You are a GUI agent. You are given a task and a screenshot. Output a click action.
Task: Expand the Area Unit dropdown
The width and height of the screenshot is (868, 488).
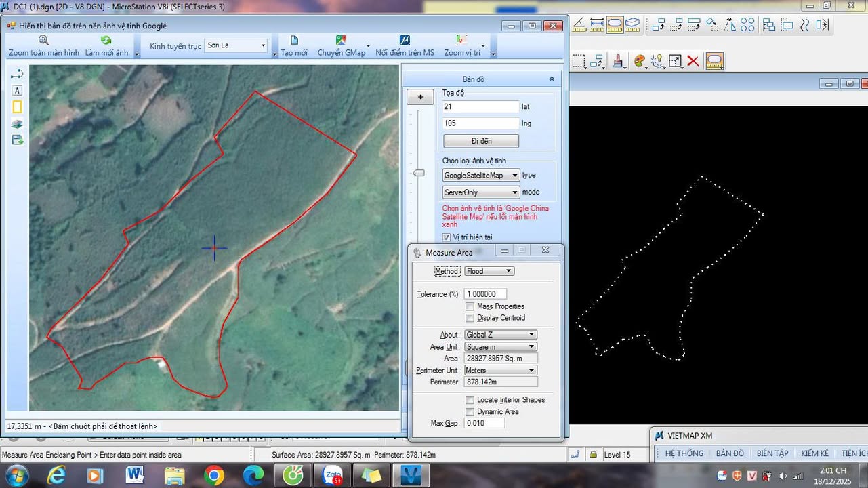click(500, 347)
